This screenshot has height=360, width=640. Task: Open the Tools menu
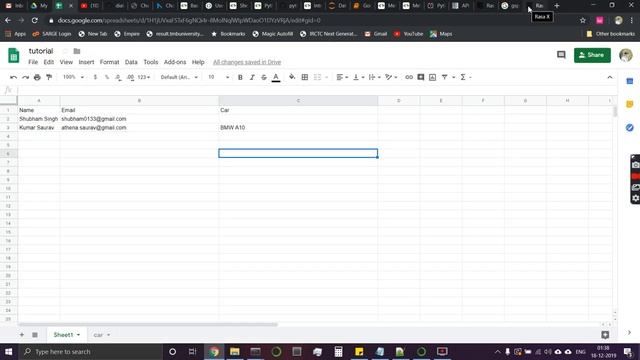click(151, 62)
